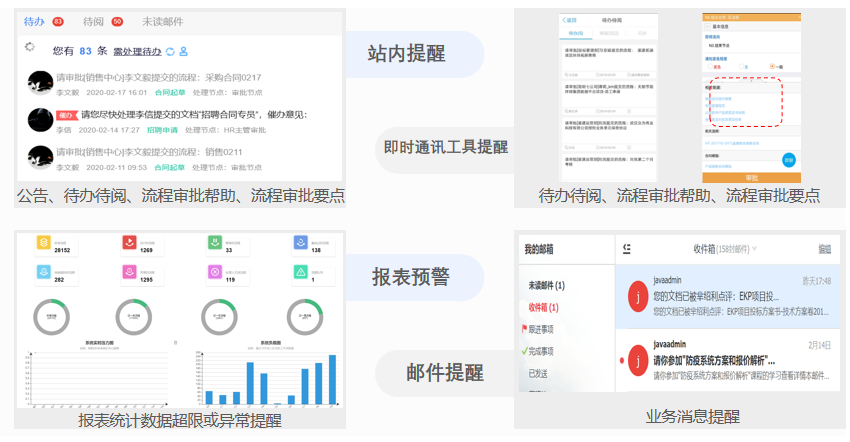Click the 编辑 button in the mail header
This screenshot has width=850, height=442.
(x=825, y=249)
